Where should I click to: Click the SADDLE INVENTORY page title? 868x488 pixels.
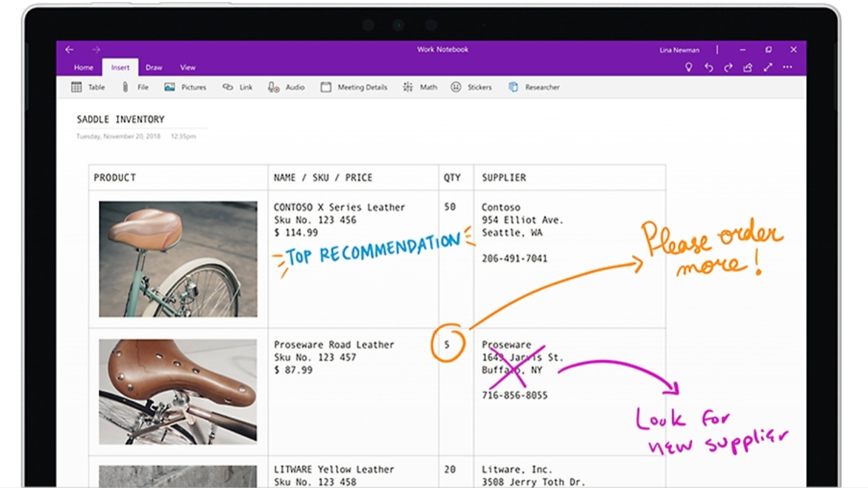[x=121, y=119]
